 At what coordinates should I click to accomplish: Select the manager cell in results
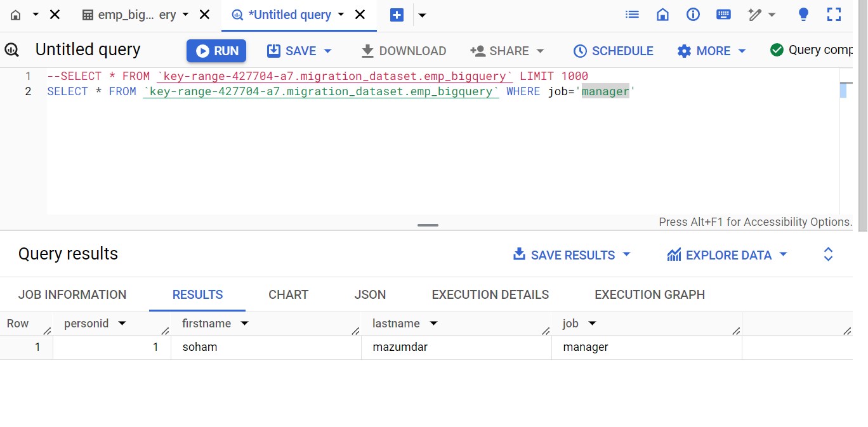[585, 347]
